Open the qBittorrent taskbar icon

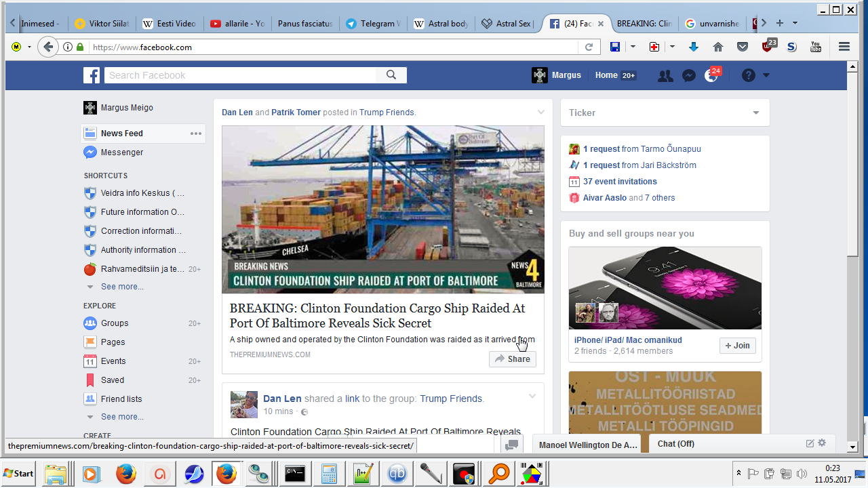(398, 473)
